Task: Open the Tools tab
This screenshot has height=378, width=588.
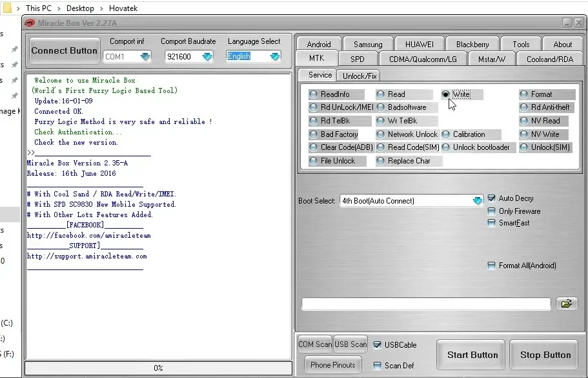Action: pos(521,45)
